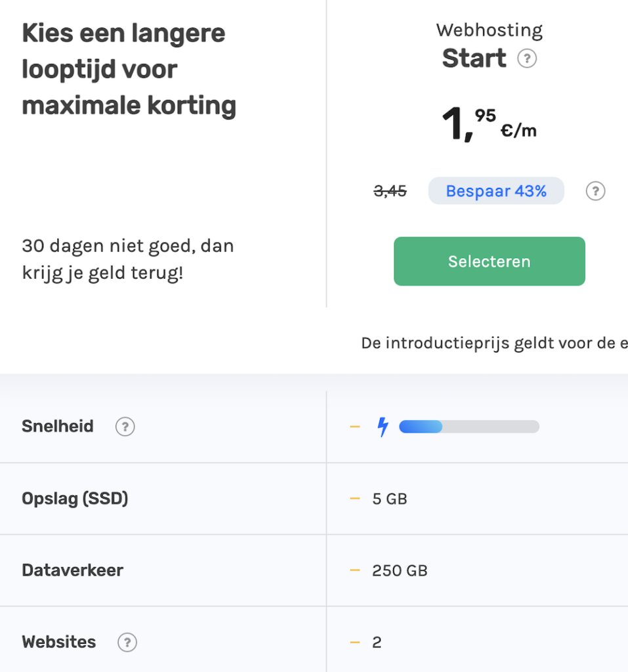This screenshot has width=628, height=672.
Task: Click the crossed-out 3,45 price
Action: coord(390,192)
